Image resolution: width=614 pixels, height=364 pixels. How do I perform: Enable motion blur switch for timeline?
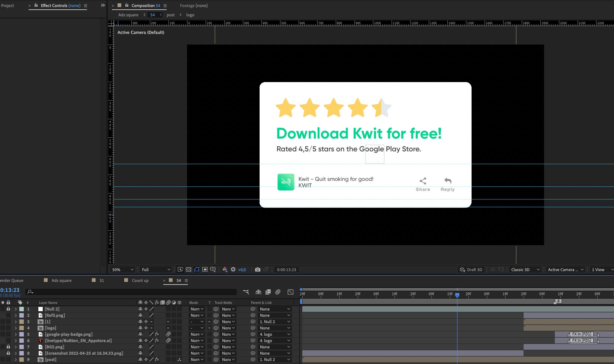pos(278,292)
